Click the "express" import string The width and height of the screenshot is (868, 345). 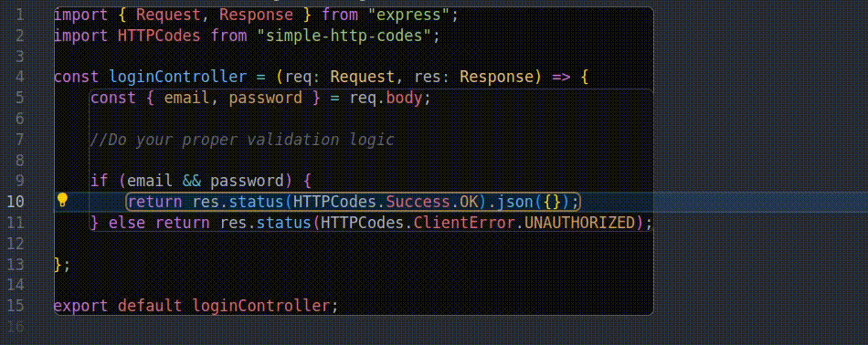(x=408, y=15)
